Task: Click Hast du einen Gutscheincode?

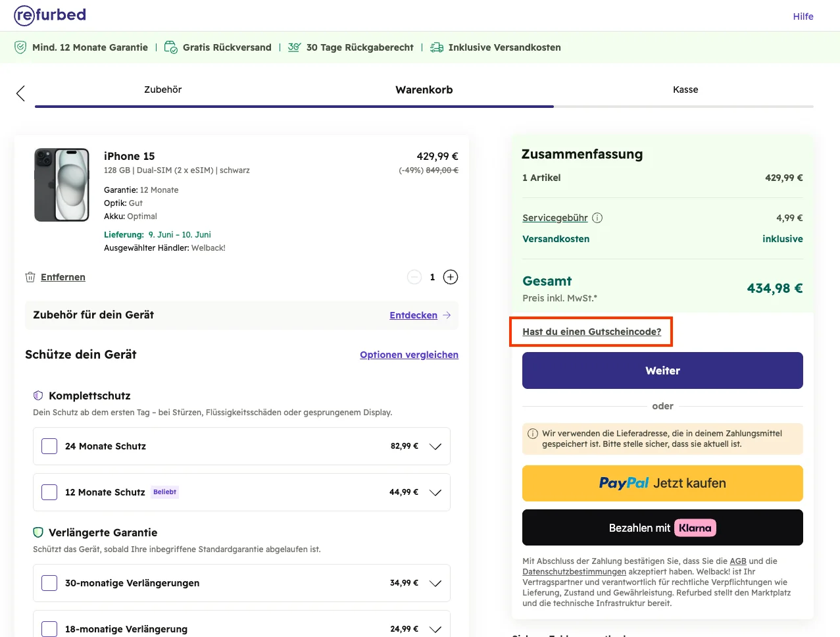Action: (x=592, y=332)
